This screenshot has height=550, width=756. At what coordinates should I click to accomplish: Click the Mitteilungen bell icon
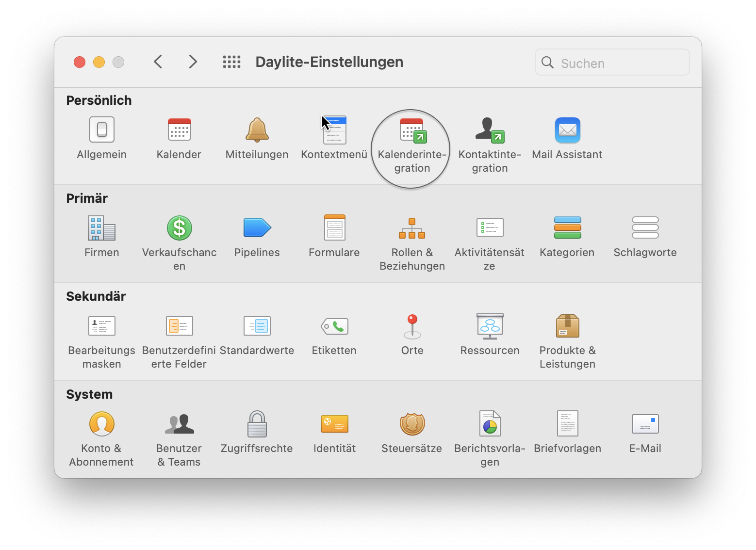[257, 131]
